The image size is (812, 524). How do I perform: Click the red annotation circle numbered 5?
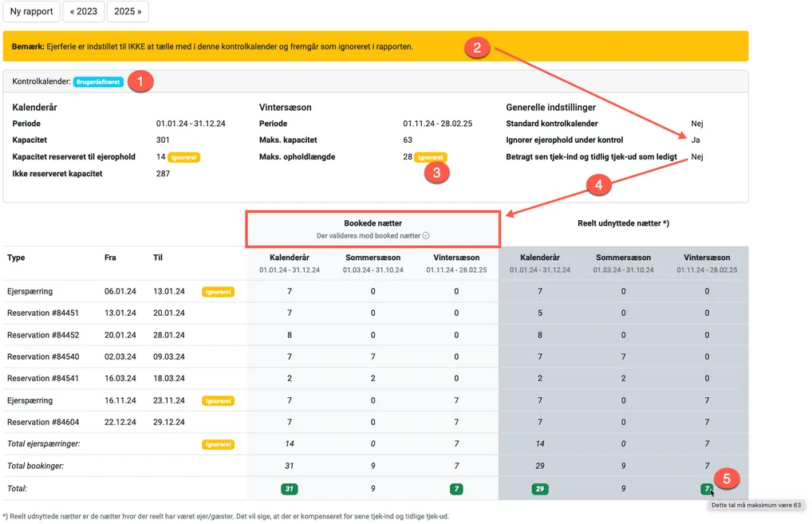[727, 479]
